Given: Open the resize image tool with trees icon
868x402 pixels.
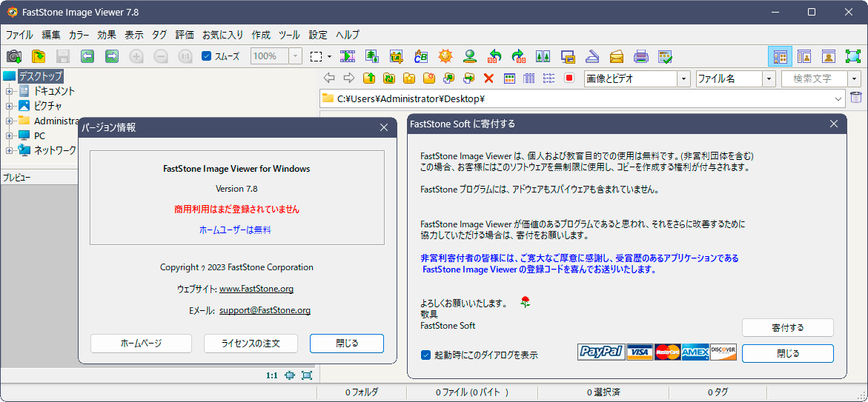Looking at the screenshot, I should (372, 56).
